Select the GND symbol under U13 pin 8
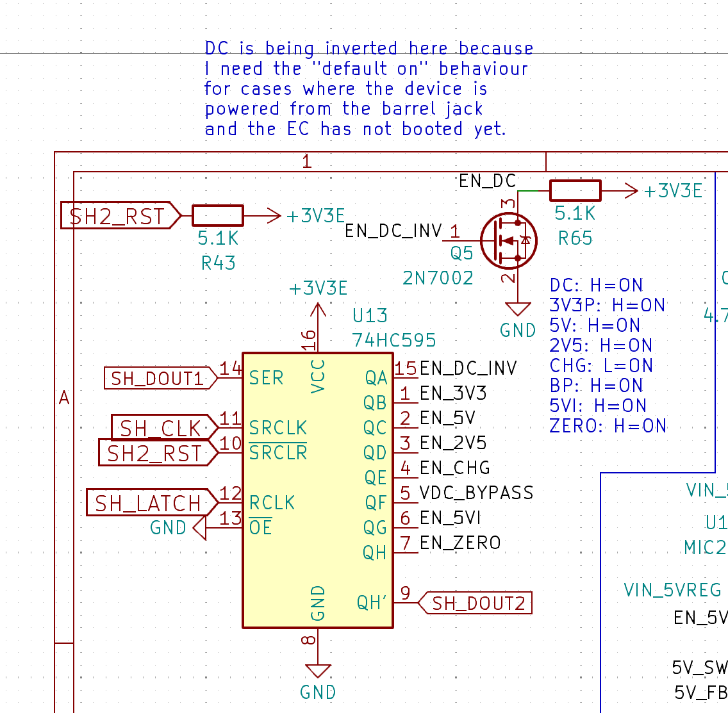This screenshot has width=728, height=713. [x=318, y=671]
